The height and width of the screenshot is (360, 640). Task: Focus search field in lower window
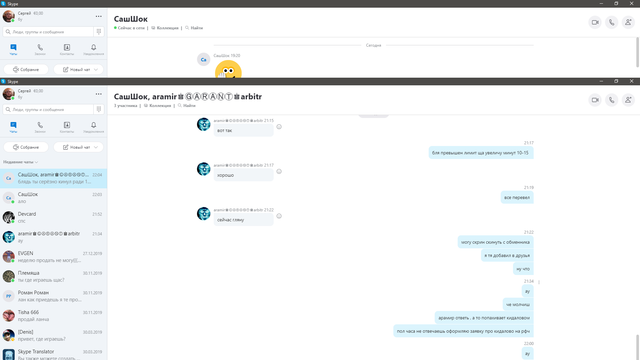click(48, 109)
